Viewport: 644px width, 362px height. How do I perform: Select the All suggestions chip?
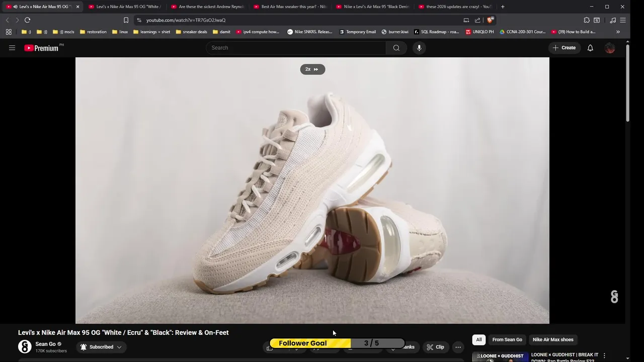[479, 340]
